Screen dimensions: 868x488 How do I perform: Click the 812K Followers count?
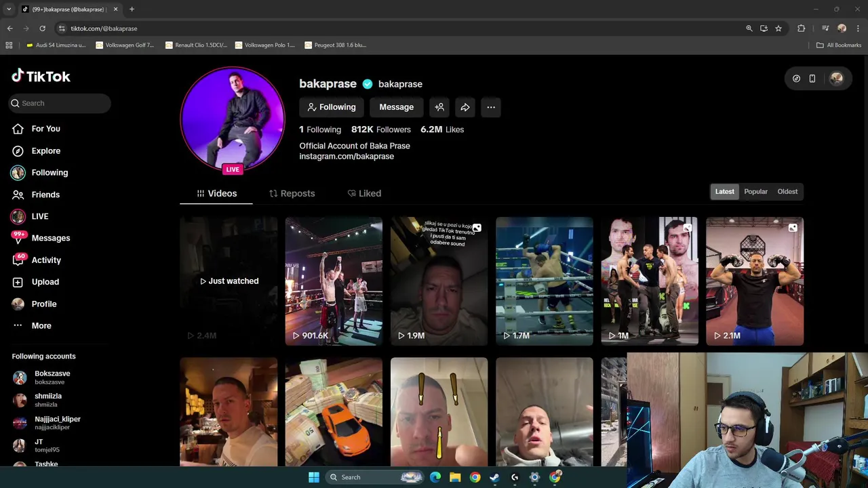point(381,129)
